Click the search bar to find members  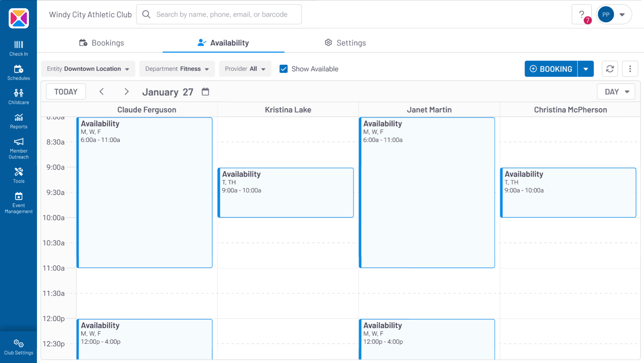(x=219, y=14)
